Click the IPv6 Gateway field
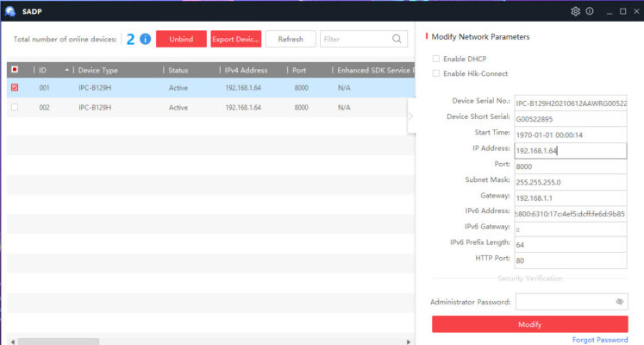Viewport: 644px width, 345px height. (571, 229)
